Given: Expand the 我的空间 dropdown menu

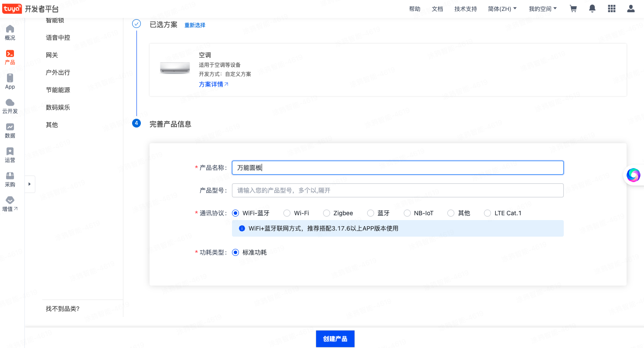Looking at the screenshot, I should pos(543,9).
